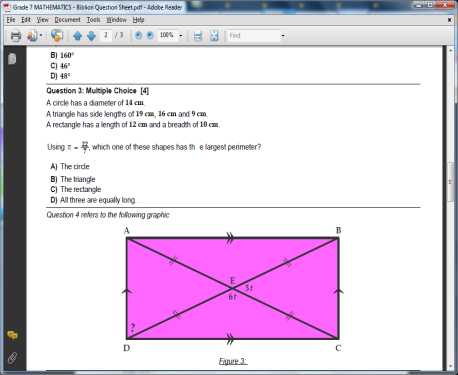This screenshot has width=458, height=375.
Task: Click the '?' angle mark near D
Action: (x=133, y=328)
